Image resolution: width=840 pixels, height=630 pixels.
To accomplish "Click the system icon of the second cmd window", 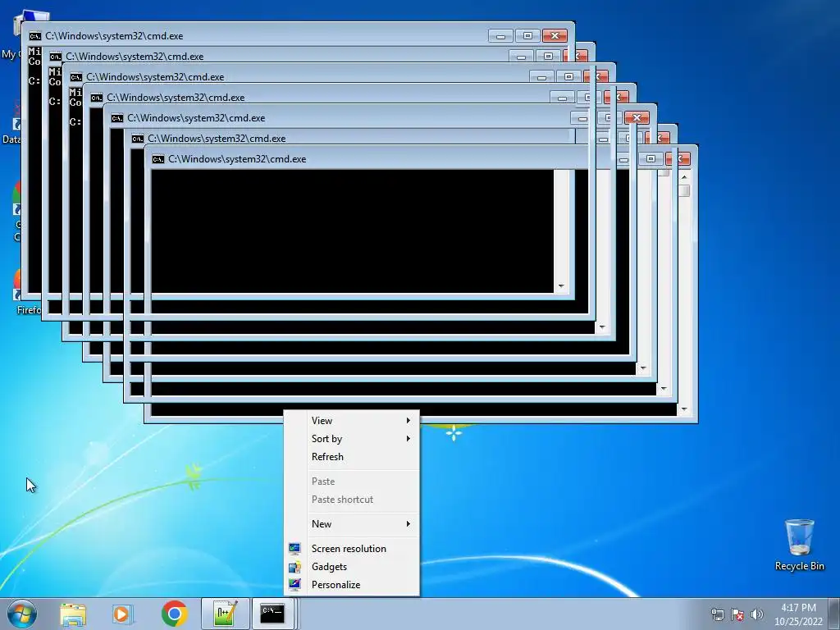I will (x=55, y=57).
